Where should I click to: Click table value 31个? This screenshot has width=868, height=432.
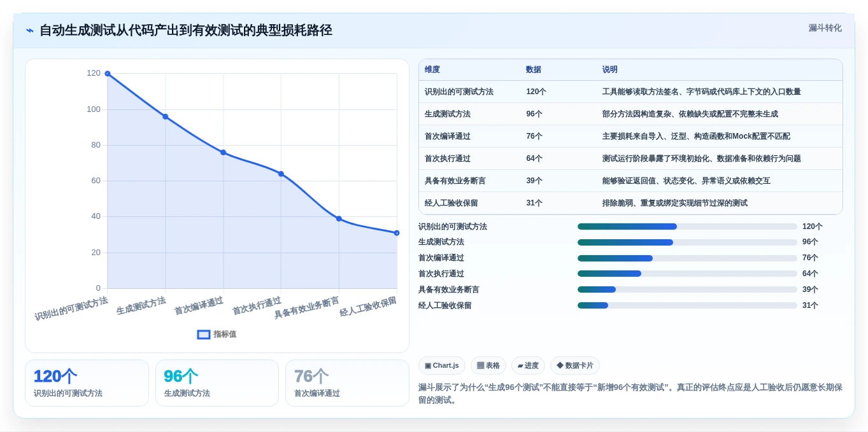(x=534, y=203)
